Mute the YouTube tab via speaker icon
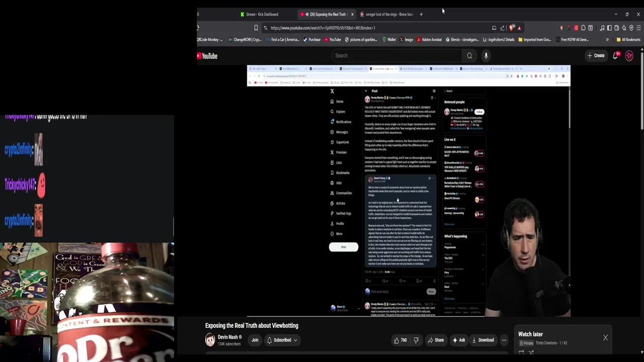 point(307,14)
